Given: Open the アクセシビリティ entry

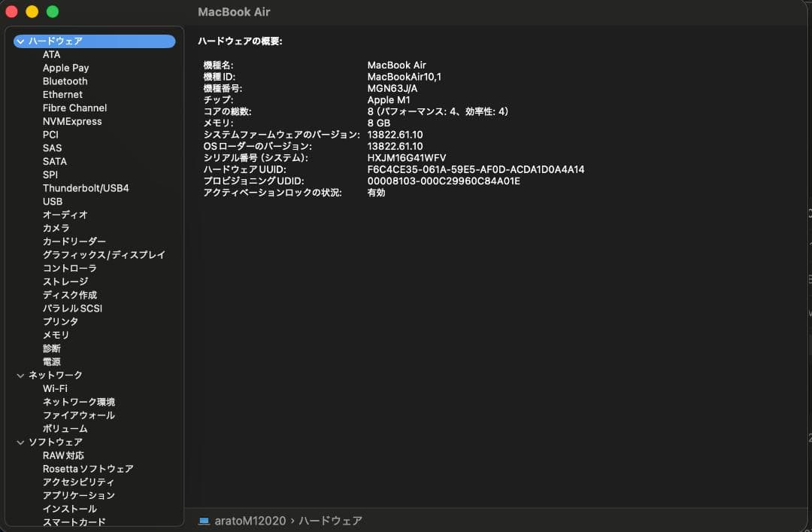Looking at the screenshot, I should [x=79, y=482].
